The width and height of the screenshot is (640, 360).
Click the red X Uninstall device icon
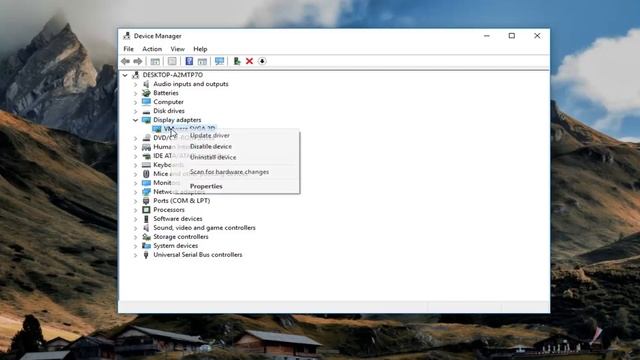pyautogui.click(x=249, y=61)
